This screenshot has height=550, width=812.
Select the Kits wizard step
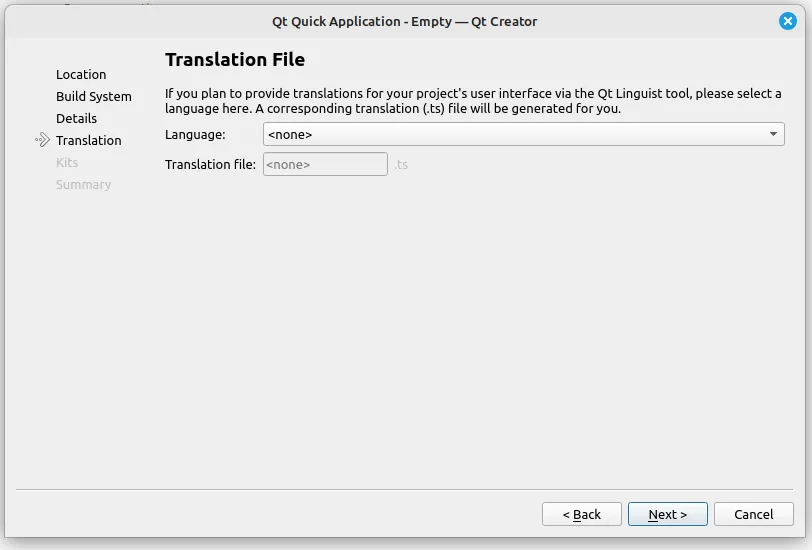pyautogui.click(x=67, y=163)
